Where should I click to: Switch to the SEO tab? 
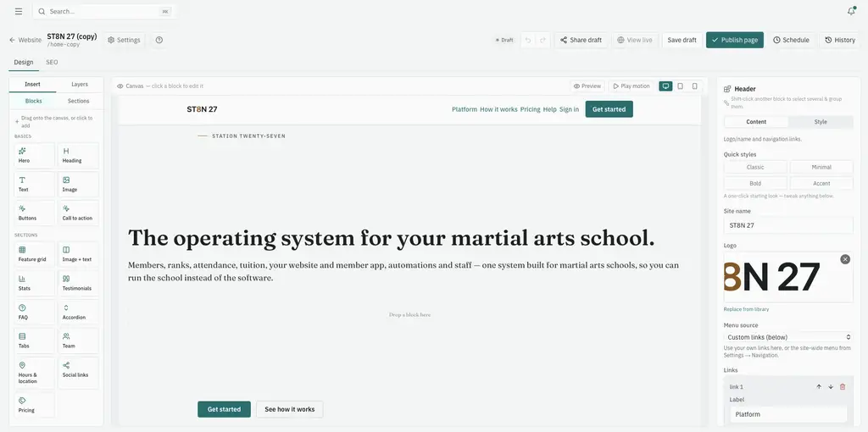(x=52, y=63)
